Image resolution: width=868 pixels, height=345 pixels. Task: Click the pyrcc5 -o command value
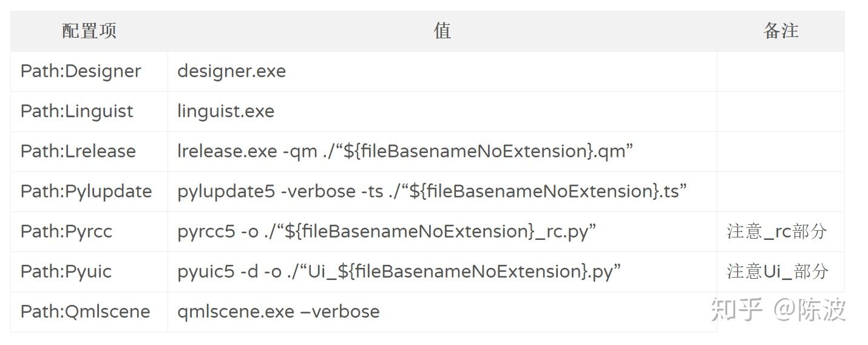click(x=387, y=231)
